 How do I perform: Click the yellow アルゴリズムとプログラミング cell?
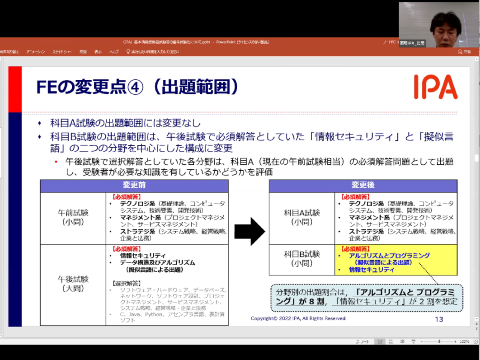pyautogui.click(x=396, y=260)
